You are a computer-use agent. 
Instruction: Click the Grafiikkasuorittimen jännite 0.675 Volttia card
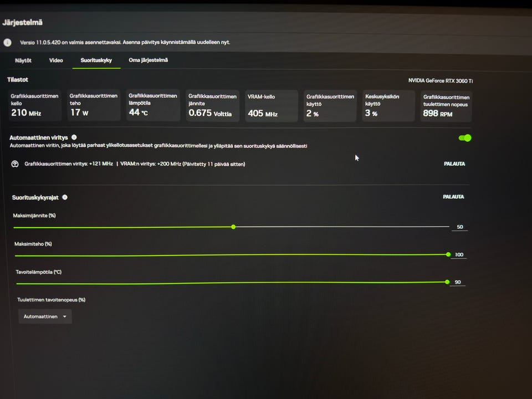click(213, 105)
